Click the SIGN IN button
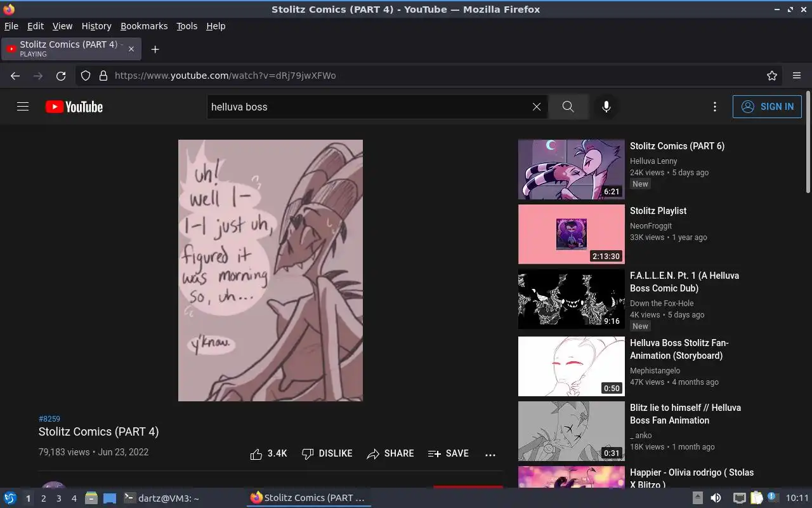 (767, 107)
